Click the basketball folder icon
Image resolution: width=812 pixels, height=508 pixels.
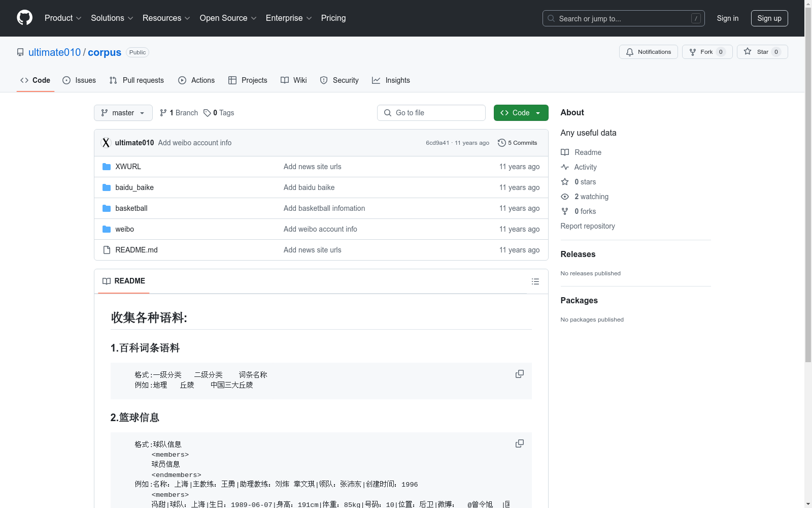(107, 208)
